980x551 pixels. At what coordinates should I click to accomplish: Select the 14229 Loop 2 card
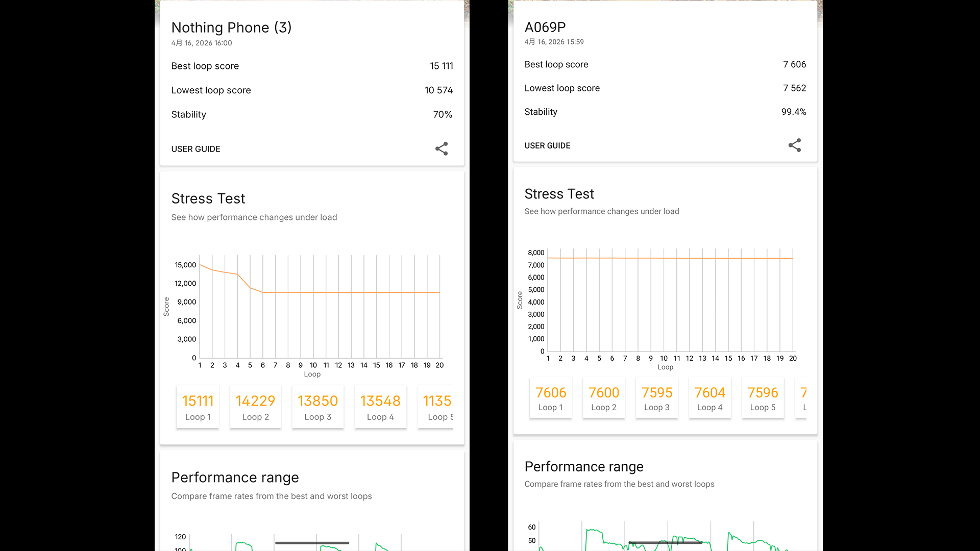click(255, 407)
